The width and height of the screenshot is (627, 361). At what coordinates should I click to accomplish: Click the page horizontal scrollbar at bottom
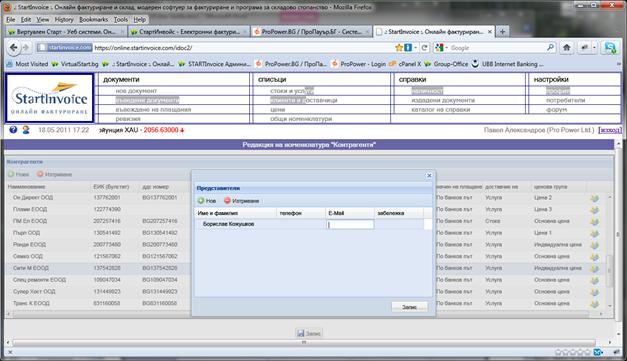tap(304, 343)
